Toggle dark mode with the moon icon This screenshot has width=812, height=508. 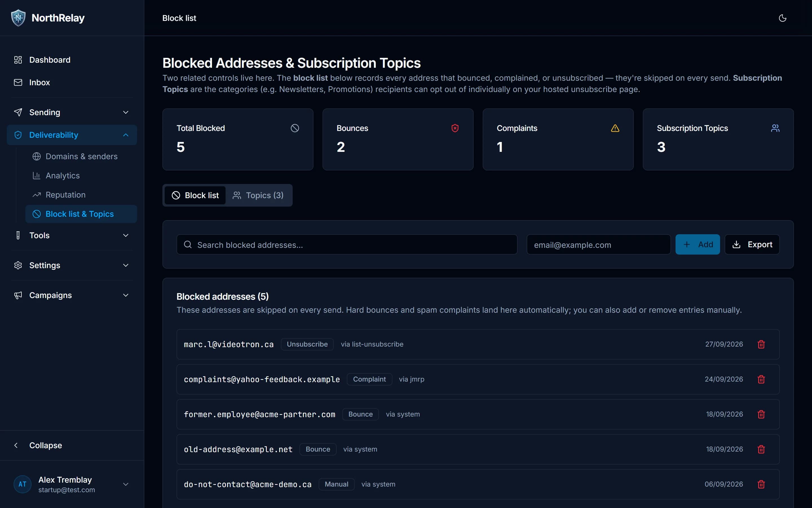pos(782,18)
